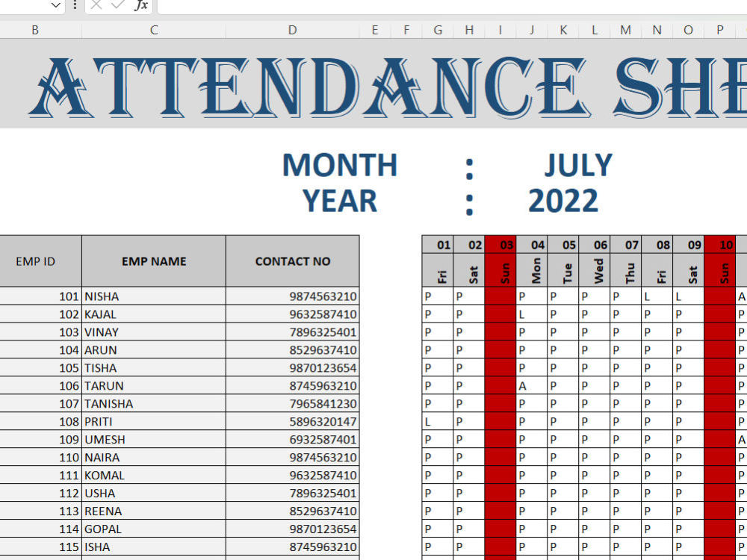747x560 pixels.
Task: Select employee name VINAY
Action: pos(154,332)
